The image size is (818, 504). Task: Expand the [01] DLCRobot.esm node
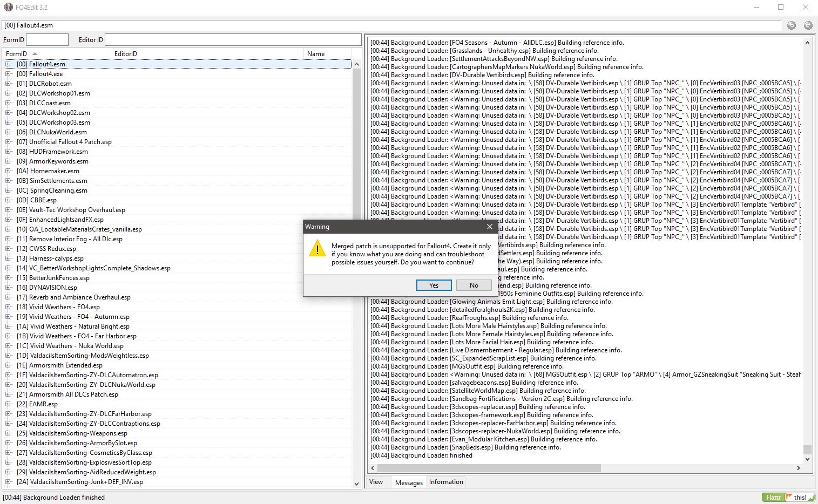coord(8,84)
